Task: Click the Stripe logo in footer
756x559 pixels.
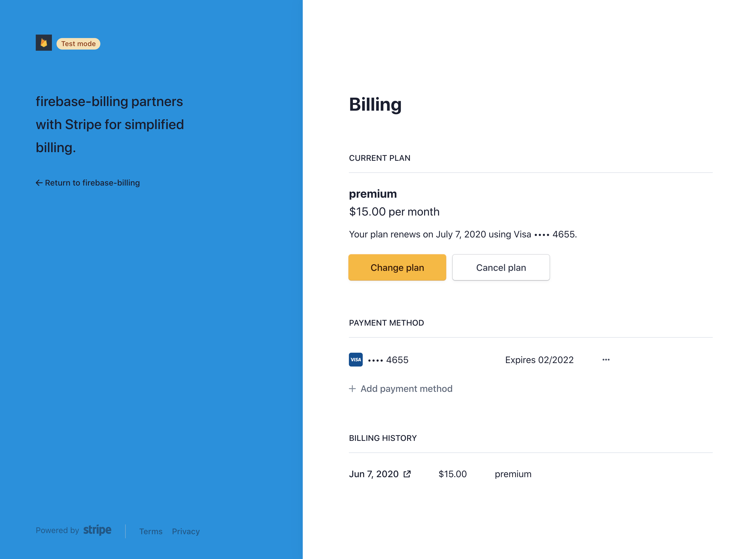Action: click(x=97, y=530)
